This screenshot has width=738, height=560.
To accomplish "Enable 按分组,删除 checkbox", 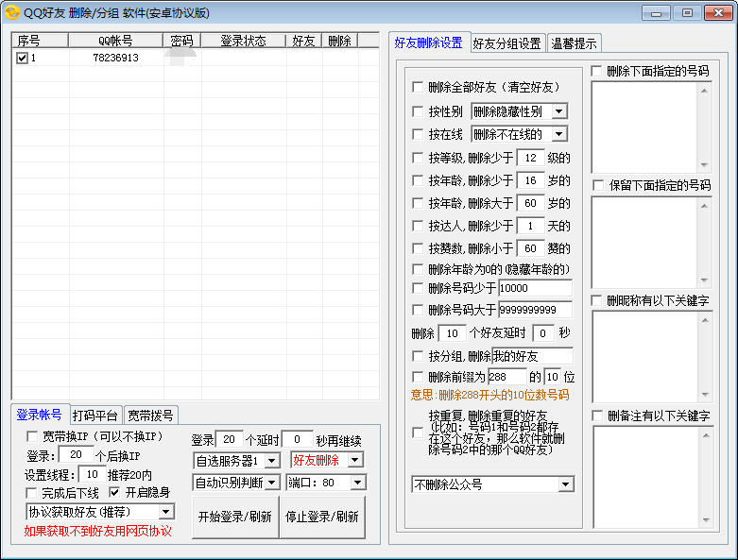I will click(417, 356).
